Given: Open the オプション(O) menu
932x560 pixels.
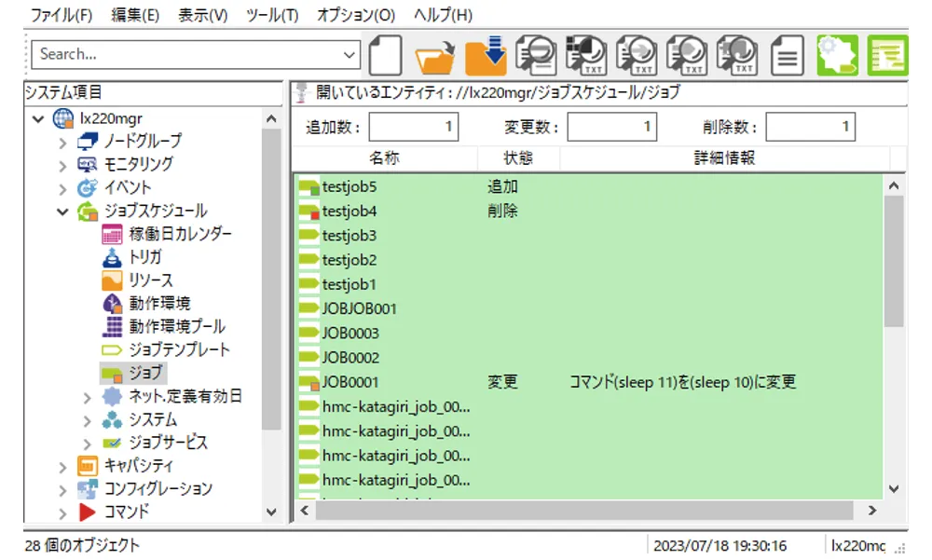Looking at the screenshot, I should coord(355,15).
